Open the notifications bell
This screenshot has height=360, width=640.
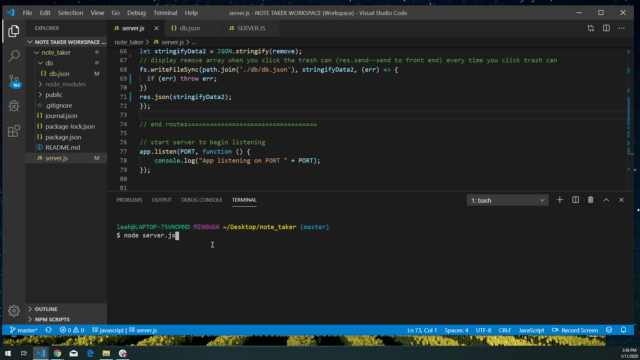[x=623, y=330]
